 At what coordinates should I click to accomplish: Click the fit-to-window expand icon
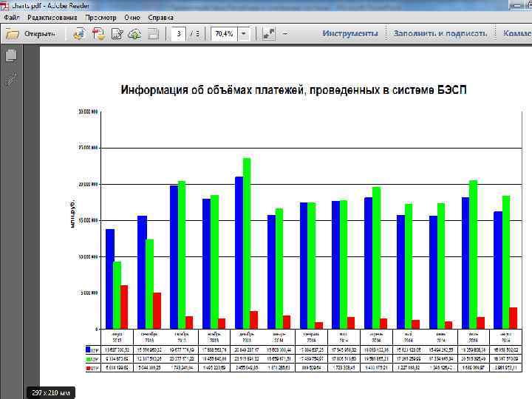pyautogui.click(x=268, y=33)
